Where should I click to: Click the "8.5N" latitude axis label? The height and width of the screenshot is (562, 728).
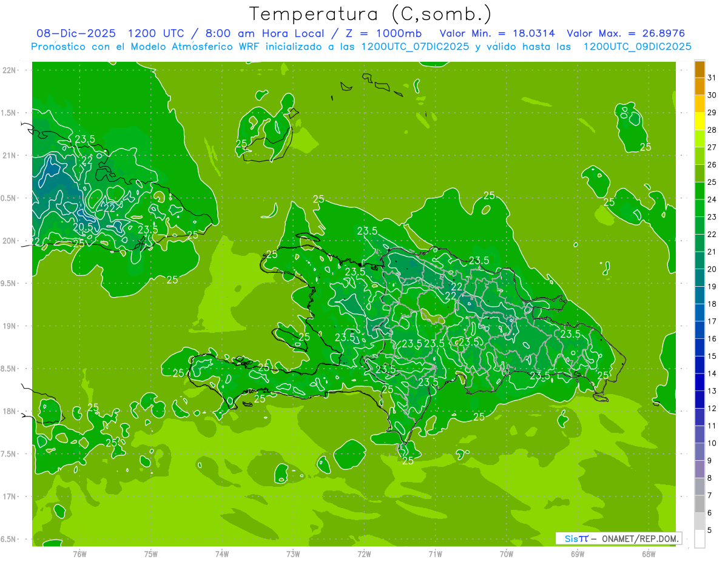pos(8,369)
